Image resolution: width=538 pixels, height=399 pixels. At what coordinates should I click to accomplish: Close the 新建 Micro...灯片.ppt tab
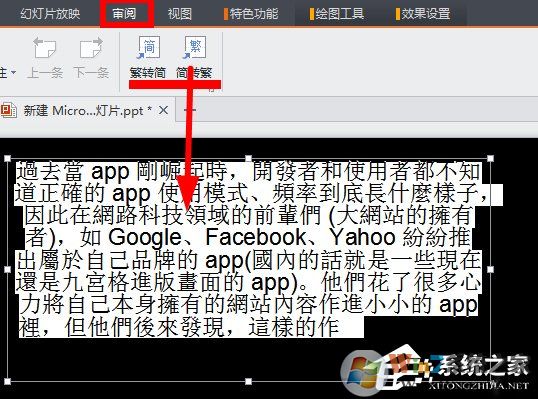[x=164, y=110]
